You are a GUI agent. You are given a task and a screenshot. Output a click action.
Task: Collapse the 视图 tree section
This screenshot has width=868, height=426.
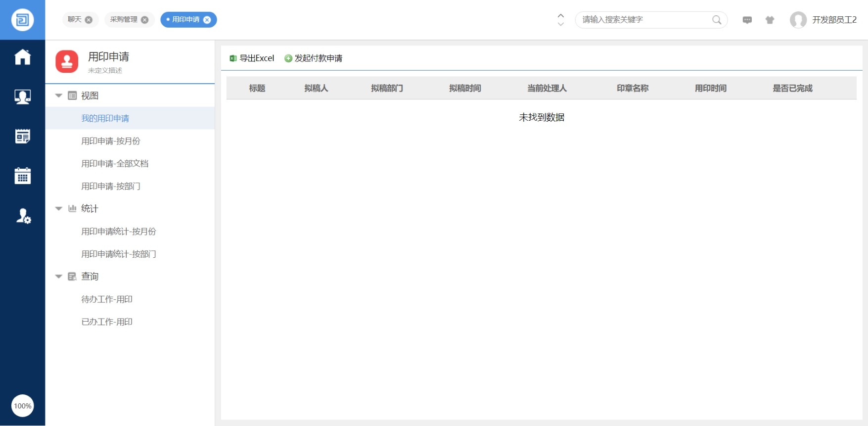tap(58, 95)
